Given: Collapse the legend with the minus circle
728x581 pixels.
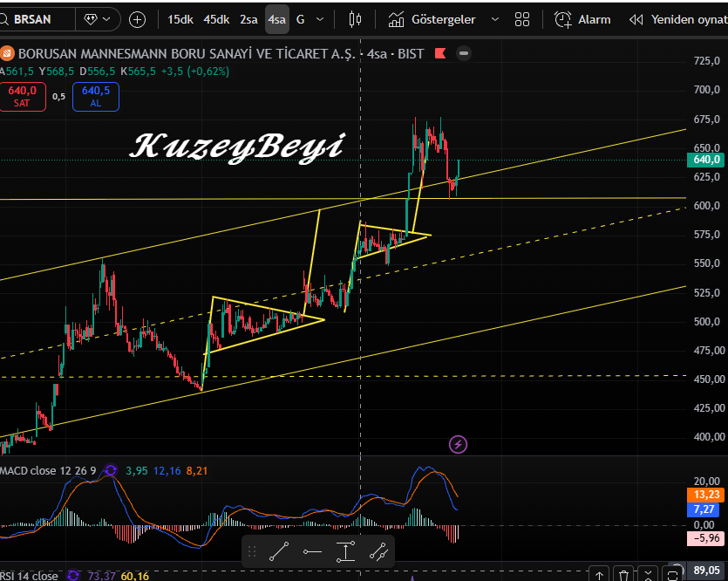Looking at the screenshot, I should click(x=463, y=53).
